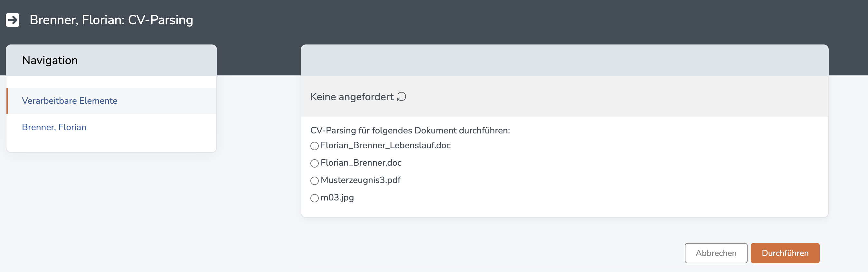This screenshot has width=868, height=272.
Task: Click the Florian_Brenner_Lebenslauf.doc file name label
Action: coord(385,145)
